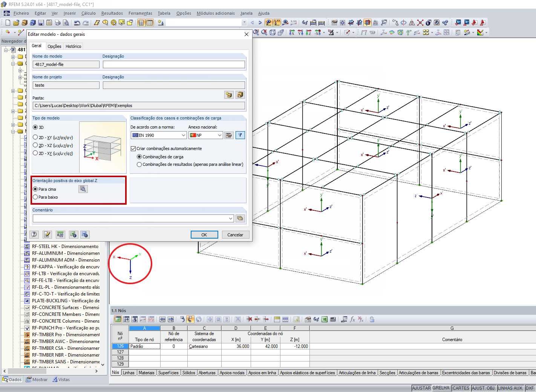This screenshot has height=392, width=536.
Task: Click the mirror tool icon in toolbar
Action: (x=412, y=23)
